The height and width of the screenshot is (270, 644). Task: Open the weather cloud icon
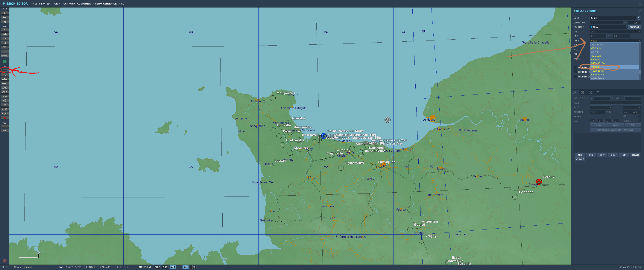pos(4,34)
